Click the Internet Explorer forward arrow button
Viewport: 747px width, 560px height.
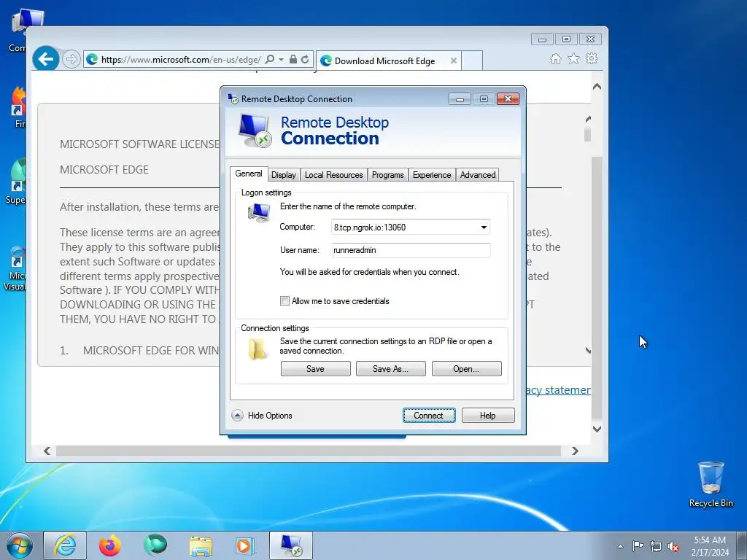point(71,59)
